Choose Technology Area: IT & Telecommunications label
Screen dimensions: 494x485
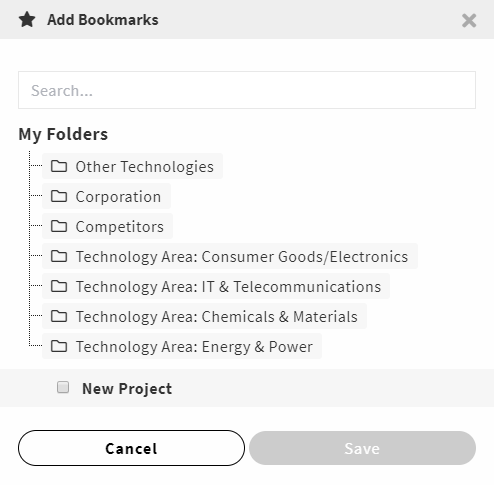[x=228, y=286]
